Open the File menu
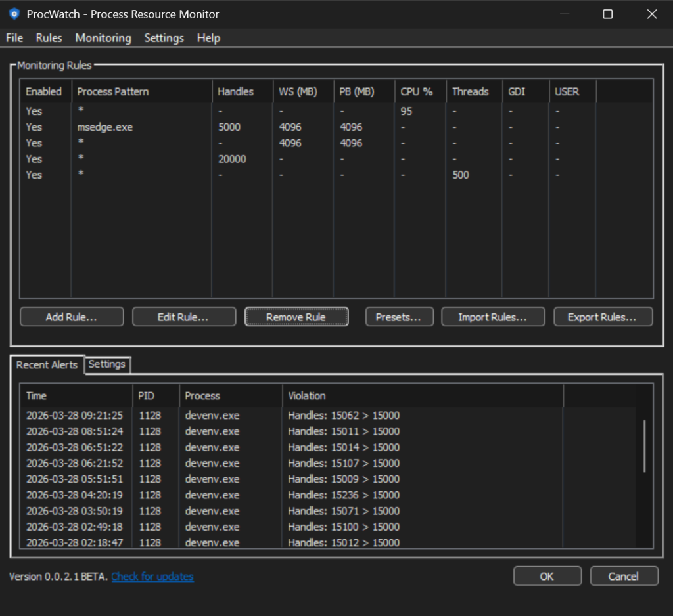The width and height of the screenshot is (673, 616). point(14,38)
